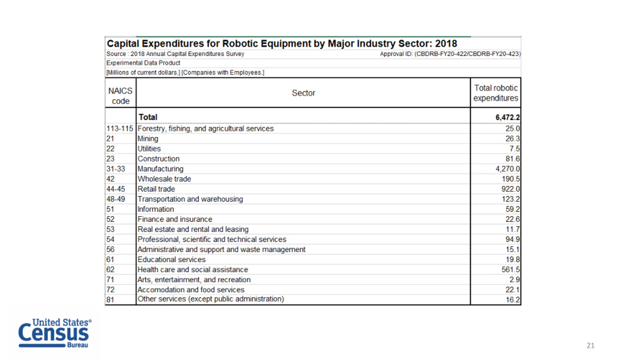Select the Experimental Data Product line
The width and height of the screenshot is (644, 362).
(x=143, y=63)
